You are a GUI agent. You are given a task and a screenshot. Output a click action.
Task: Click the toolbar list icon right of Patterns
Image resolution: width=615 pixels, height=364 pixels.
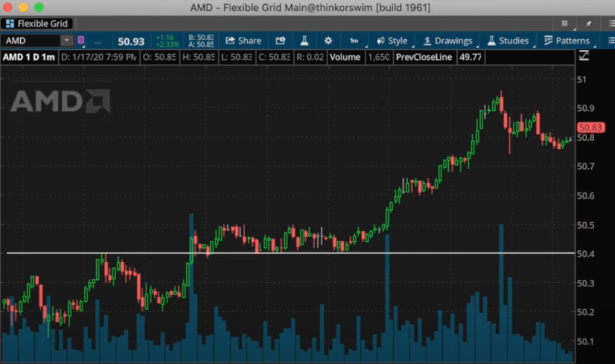pyautogui.click(x=611, y=41)
